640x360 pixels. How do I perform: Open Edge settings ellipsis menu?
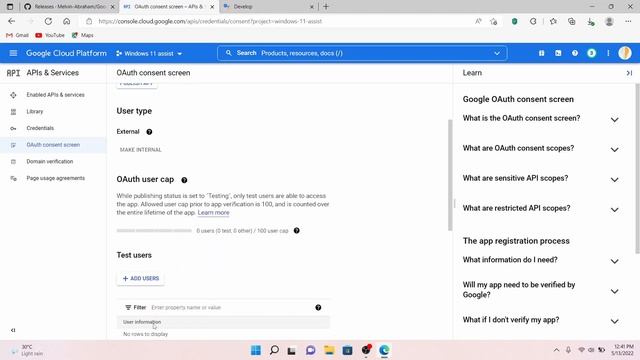point(628,21)
